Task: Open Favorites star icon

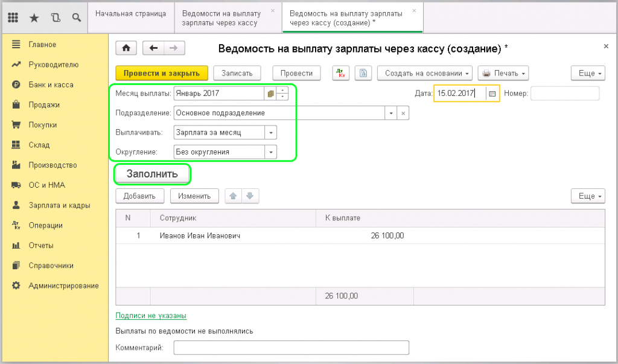Action: (34, 18)
